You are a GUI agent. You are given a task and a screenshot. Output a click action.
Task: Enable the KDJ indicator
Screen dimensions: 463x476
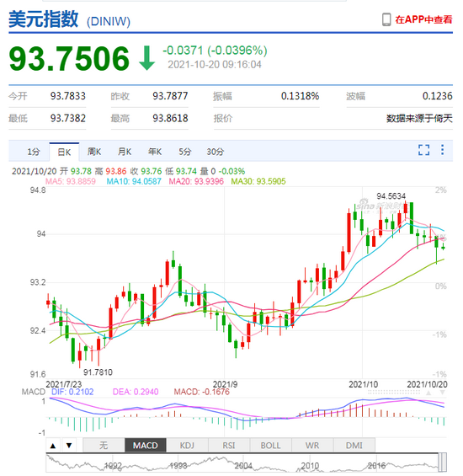(187, 446)
